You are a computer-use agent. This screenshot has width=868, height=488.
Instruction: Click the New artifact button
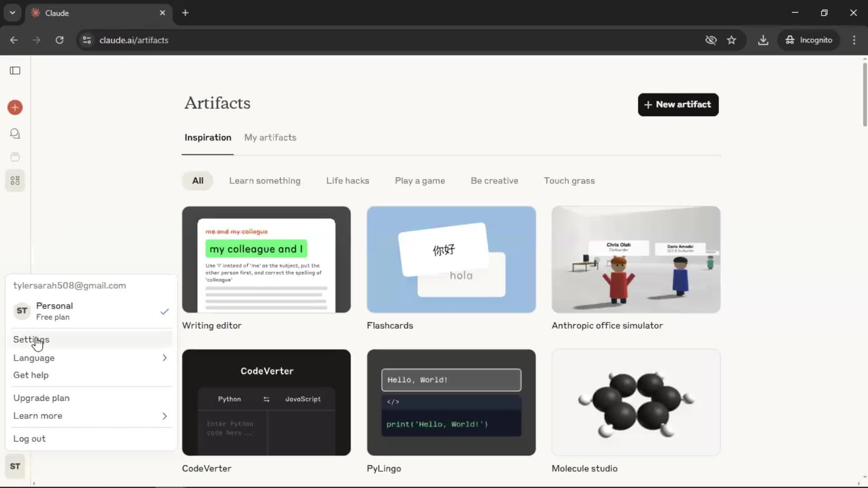pos(678,104)
